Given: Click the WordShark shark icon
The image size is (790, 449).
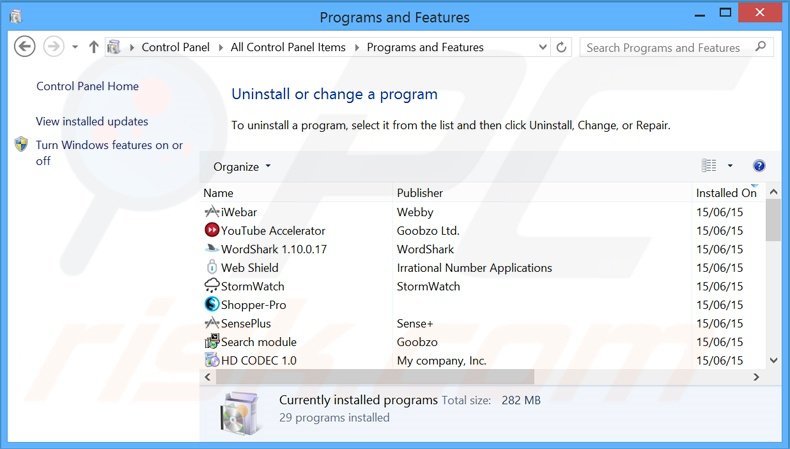Looking at the screenshot, I should 212,248.
